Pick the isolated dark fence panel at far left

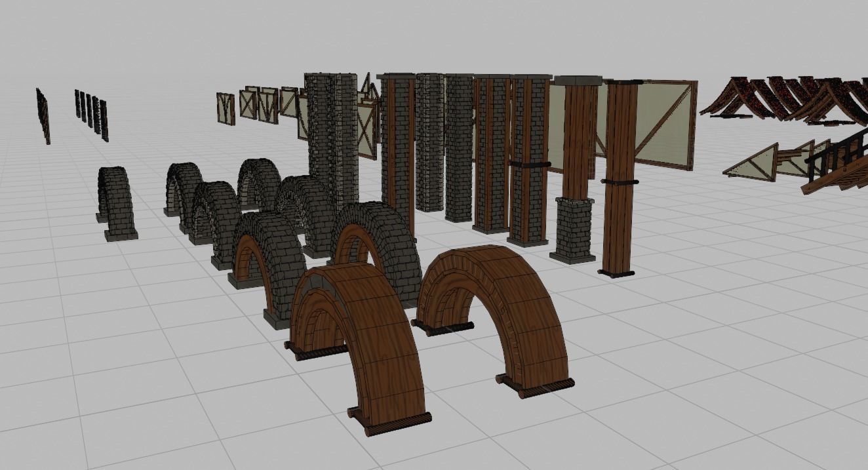pos(43,116)
